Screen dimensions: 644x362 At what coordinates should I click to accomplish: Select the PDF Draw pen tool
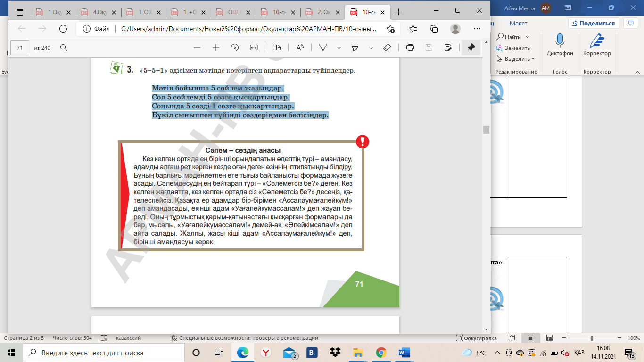pos(323,48)
